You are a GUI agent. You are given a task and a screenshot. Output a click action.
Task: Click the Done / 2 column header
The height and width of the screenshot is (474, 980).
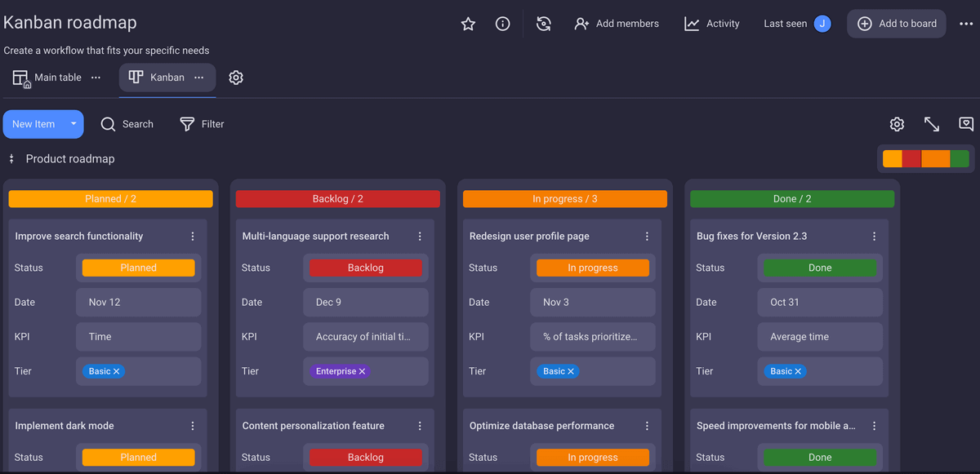point(791,199)
